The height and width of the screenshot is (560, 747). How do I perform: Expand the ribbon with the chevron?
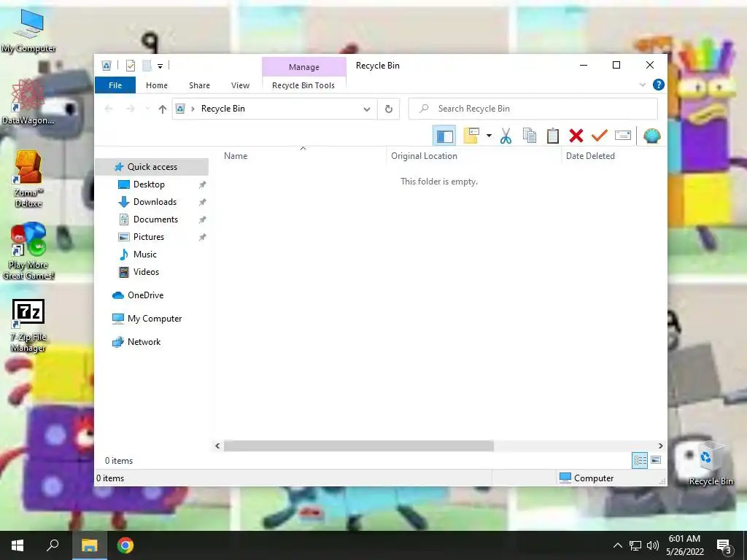tap(642, 85)
